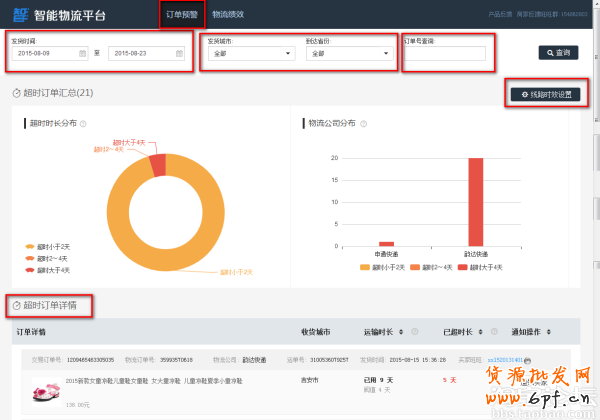The height and width of the screenshot is (420, 600).
Task: Click help icon beside 物流公司分布
Action: click(x=362, y=124)
